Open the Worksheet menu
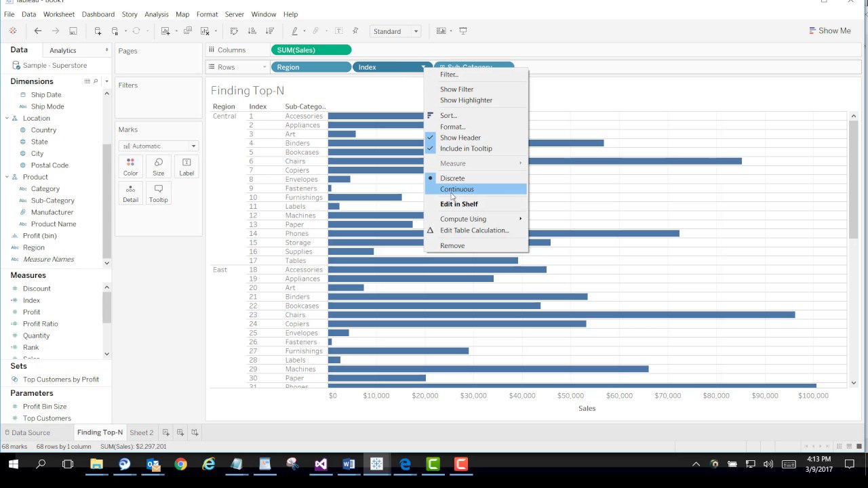The image size is (868, 488). [59, 14]
